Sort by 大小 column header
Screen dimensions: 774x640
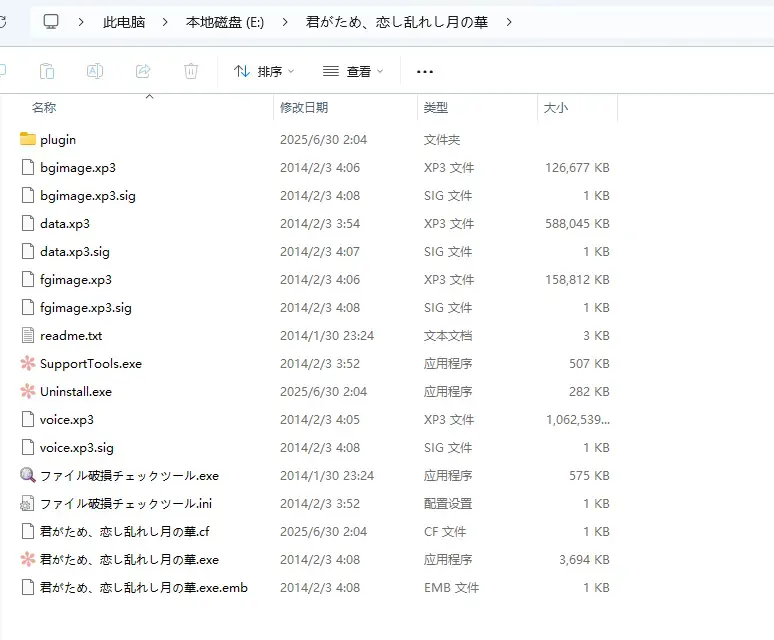coord(556,108)
